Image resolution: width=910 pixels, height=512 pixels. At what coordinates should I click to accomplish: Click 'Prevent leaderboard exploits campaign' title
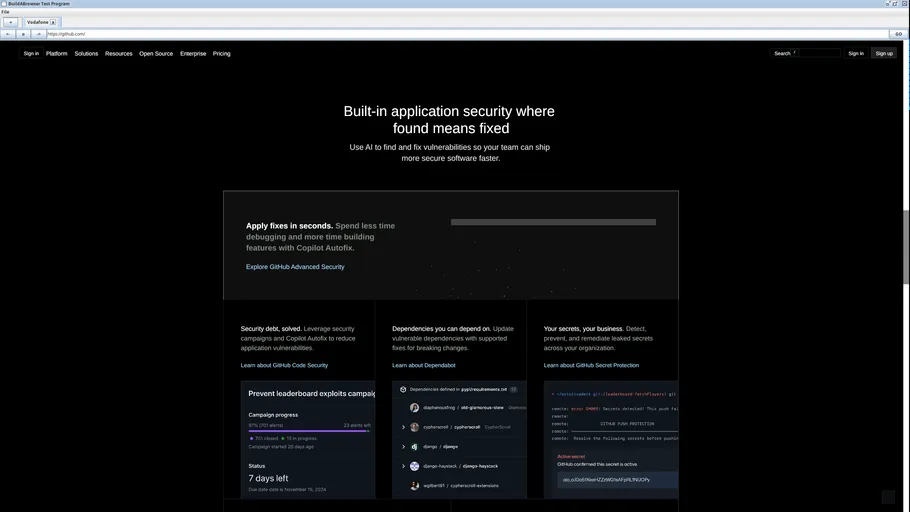(312, 394)
